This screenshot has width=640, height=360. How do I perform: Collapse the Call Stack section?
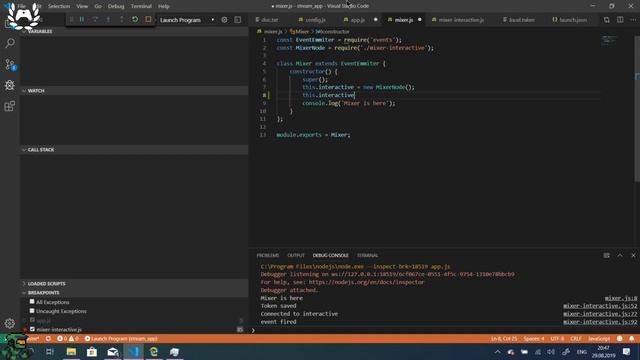[134, 150]
